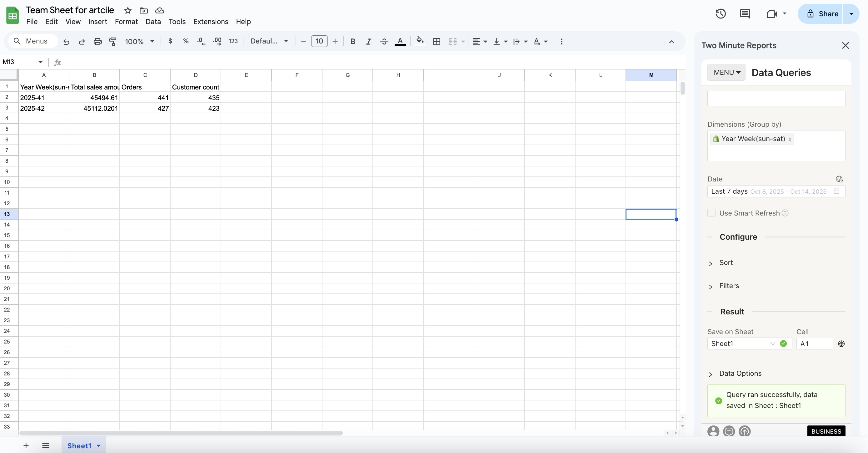Viewport: 868px width, 453px height.
Task: Expand the Sort section
Action: pyautogui.click(x=726, y=263)
